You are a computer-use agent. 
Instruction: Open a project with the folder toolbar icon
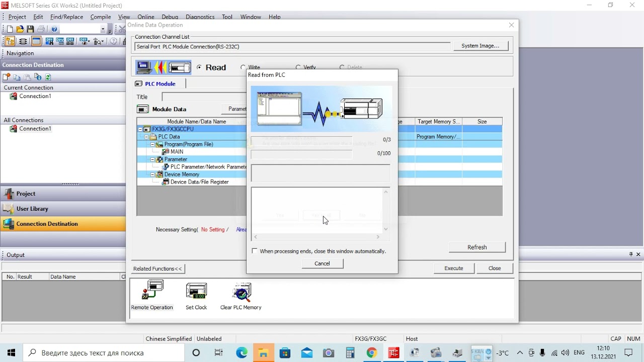coord(20,30)
